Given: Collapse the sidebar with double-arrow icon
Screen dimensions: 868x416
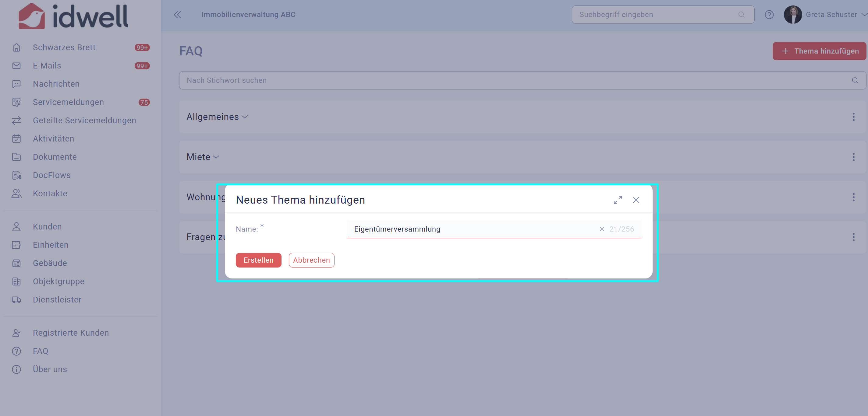Looking at the screenshot, I should [177, 15].
